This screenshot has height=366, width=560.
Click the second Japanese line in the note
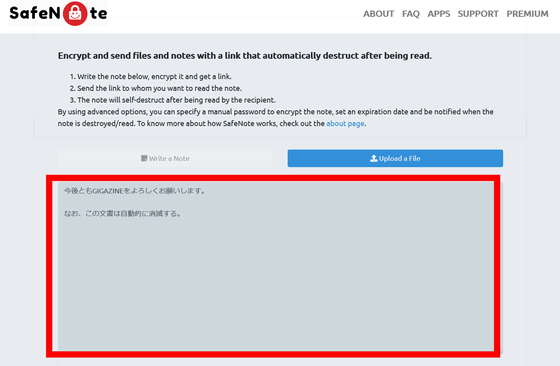122,214
